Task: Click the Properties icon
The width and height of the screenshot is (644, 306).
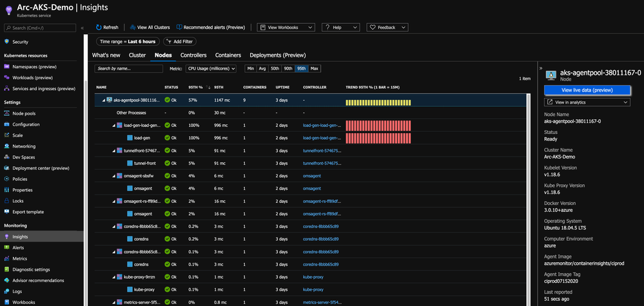Action: click(x=6, y=190)
